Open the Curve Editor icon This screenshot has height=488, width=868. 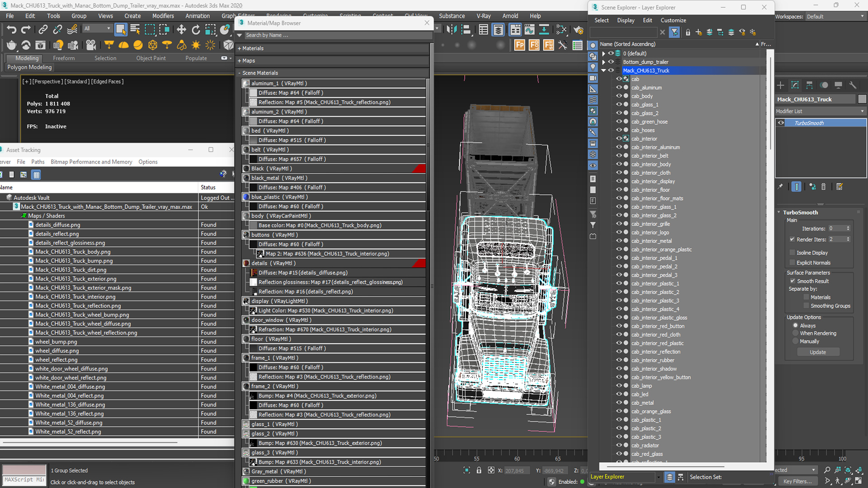point(529,30)
